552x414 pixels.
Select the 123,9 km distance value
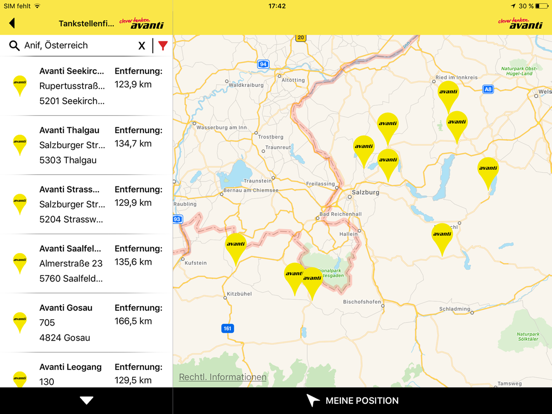pos(133,84)
